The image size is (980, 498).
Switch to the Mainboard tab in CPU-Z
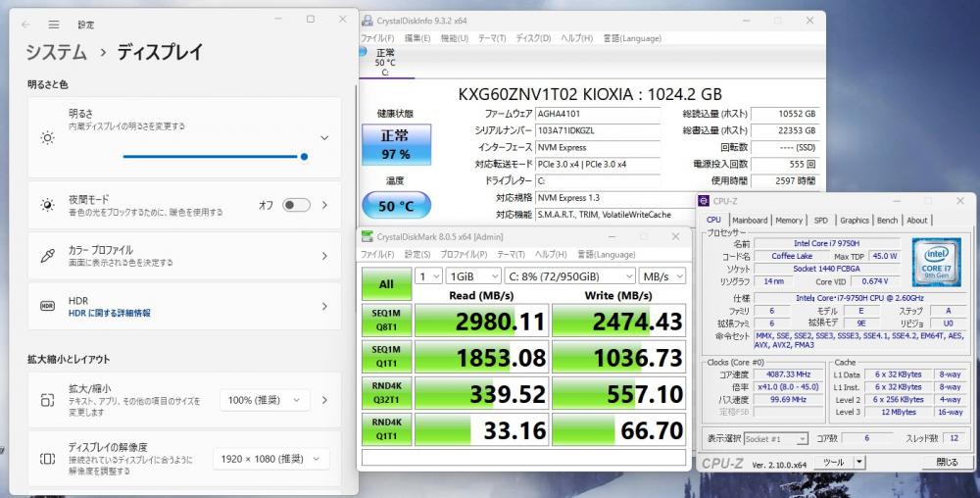750,220
